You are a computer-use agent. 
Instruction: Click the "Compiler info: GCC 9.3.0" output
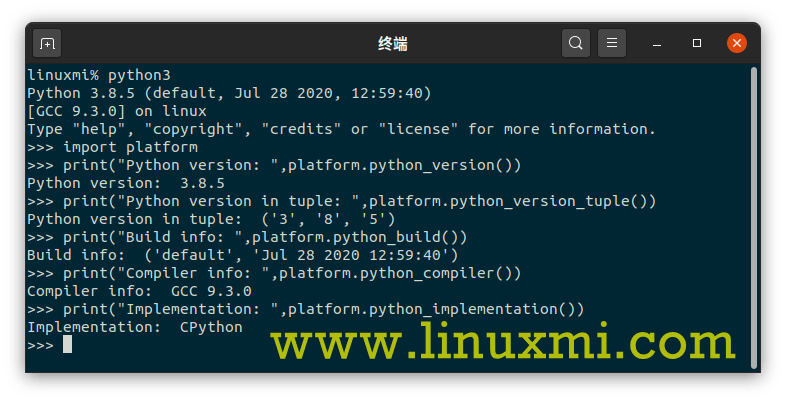pos(139,291)
